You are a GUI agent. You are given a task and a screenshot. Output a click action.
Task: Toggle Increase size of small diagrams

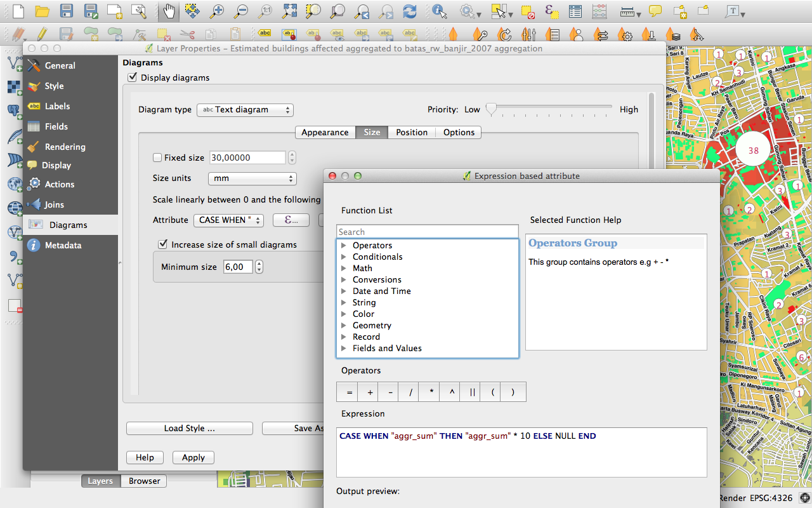(x=163, y=244)
